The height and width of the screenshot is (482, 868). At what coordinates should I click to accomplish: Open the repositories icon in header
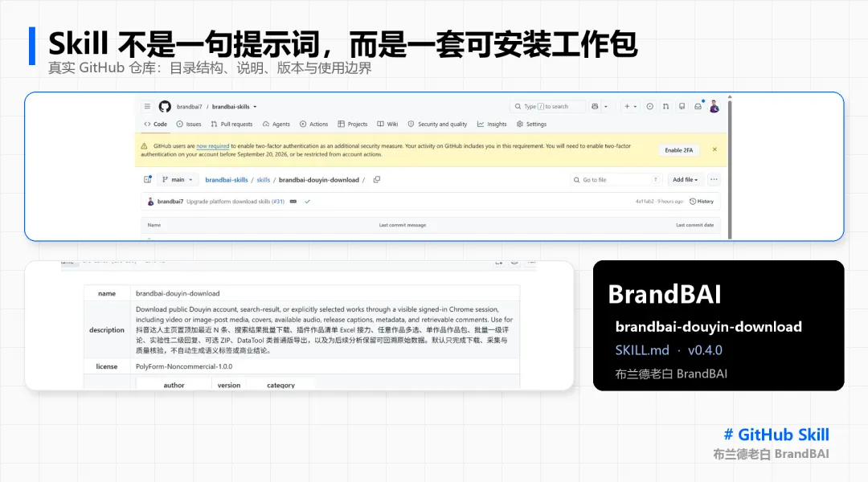click(682, 106)
